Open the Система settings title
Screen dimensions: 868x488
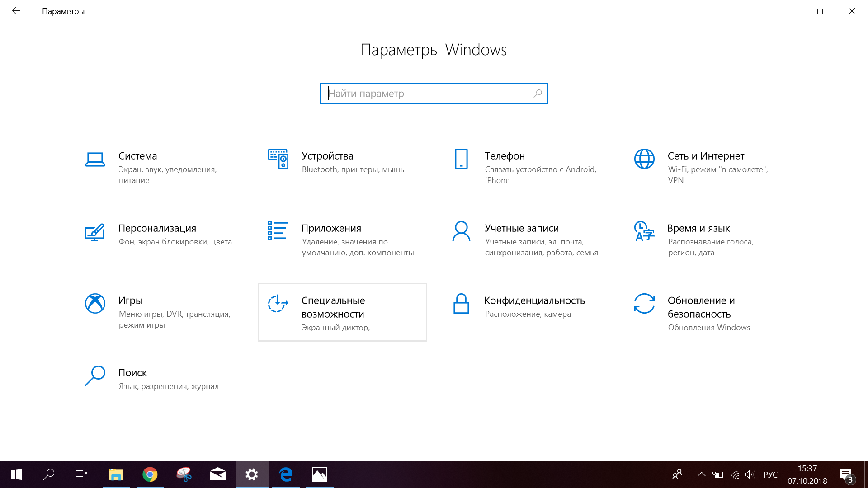pyautogui.click(x=138, y=156)
